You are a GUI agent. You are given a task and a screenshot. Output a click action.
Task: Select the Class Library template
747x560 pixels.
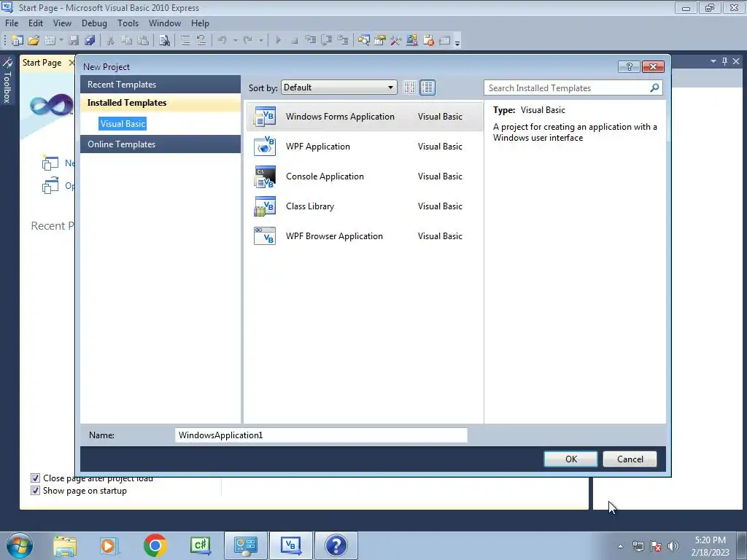click(365, 206)
